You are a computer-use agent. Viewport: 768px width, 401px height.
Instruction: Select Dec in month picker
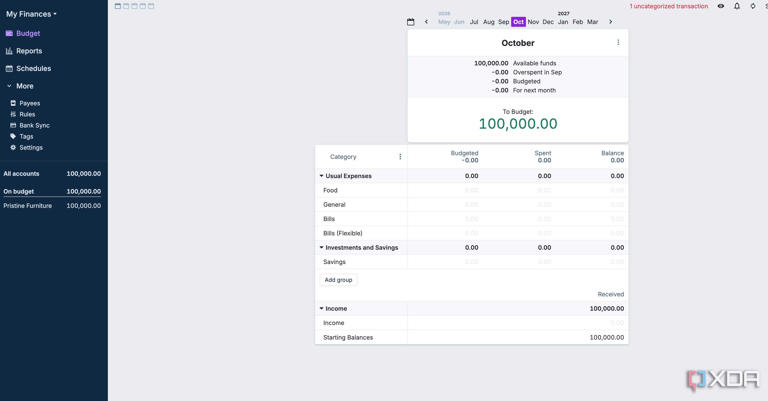click(x=548, y=22)
